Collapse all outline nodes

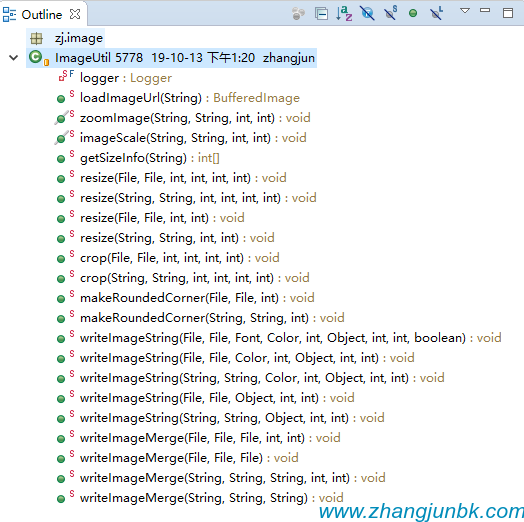pyautogui.click(x=321, y=14)
